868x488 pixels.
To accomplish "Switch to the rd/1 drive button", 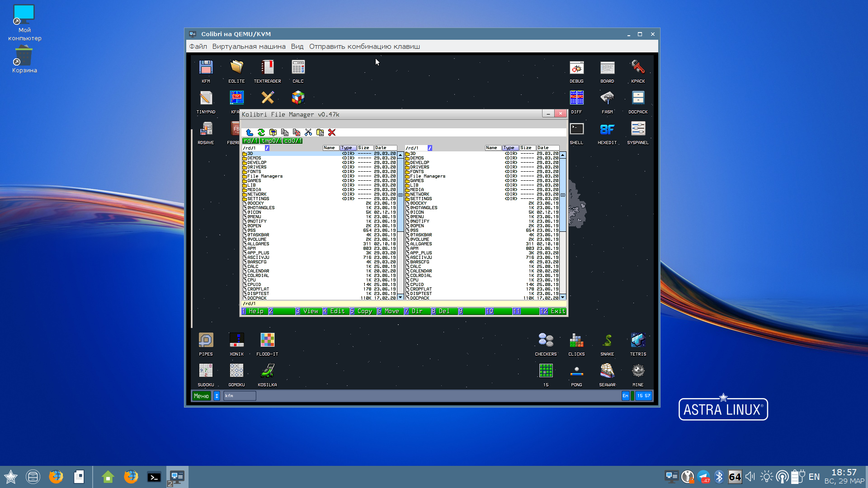I will 251,141.
